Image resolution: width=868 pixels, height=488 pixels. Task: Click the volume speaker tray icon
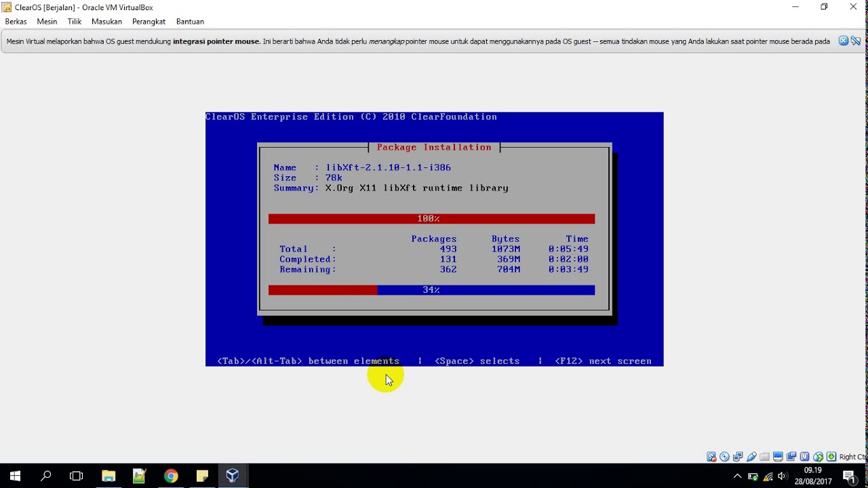783,476
